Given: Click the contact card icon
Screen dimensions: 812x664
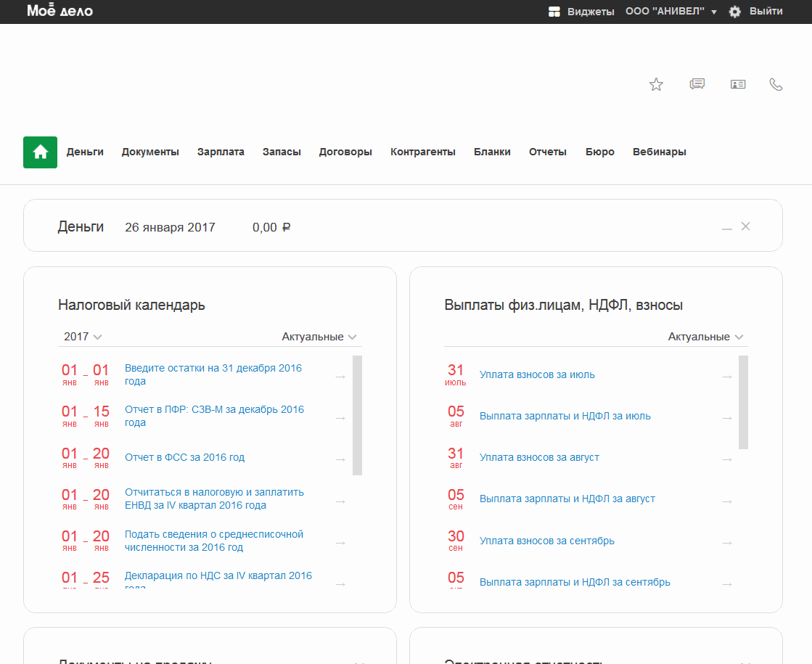Looking at the screenshot, I should (x=738, y=84).
